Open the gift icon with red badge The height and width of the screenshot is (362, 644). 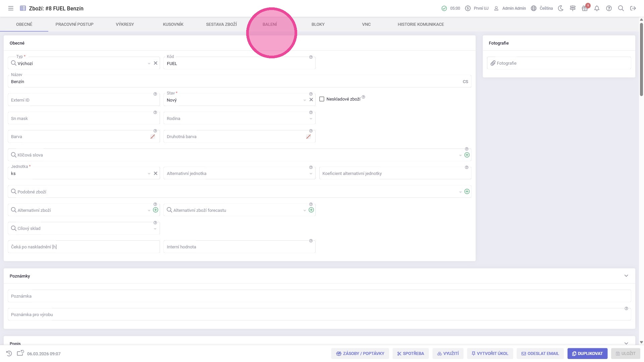tap(585, 8)
